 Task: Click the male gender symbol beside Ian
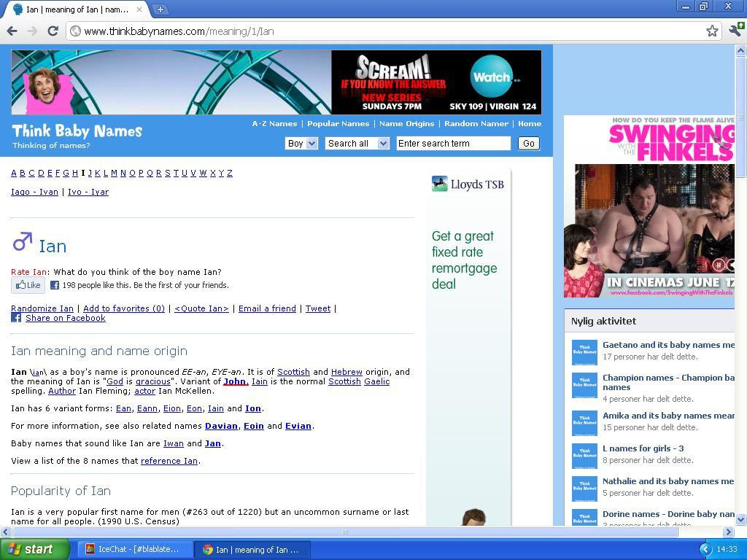pyautogui.click(x=23, y=242)
